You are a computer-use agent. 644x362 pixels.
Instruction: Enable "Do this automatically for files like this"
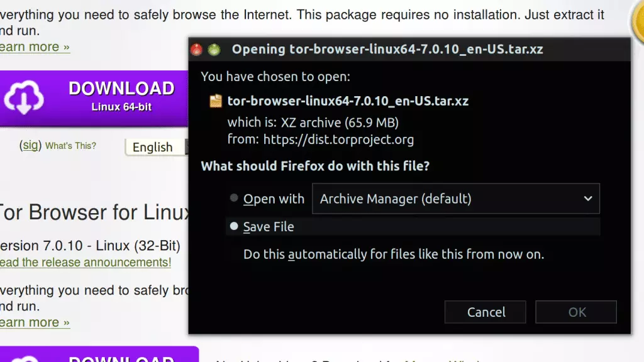[393, 255]
